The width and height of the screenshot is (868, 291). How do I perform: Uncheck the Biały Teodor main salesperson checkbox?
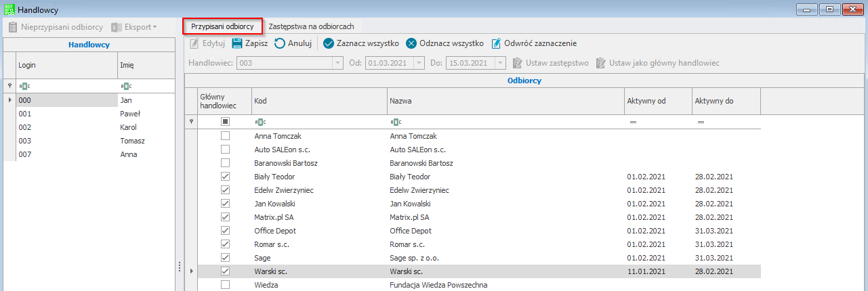coord(225,177)
